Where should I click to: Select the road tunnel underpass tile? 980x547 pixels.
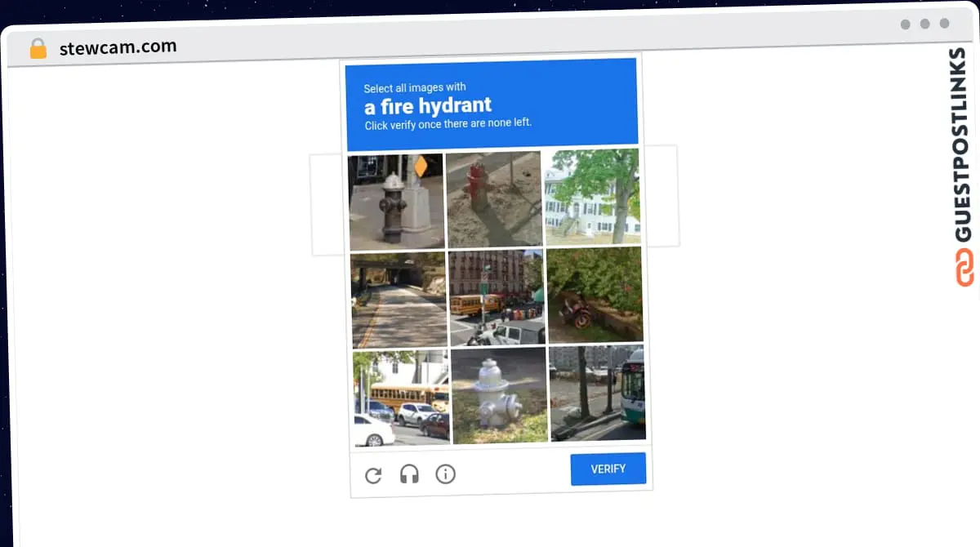point(399,300)
